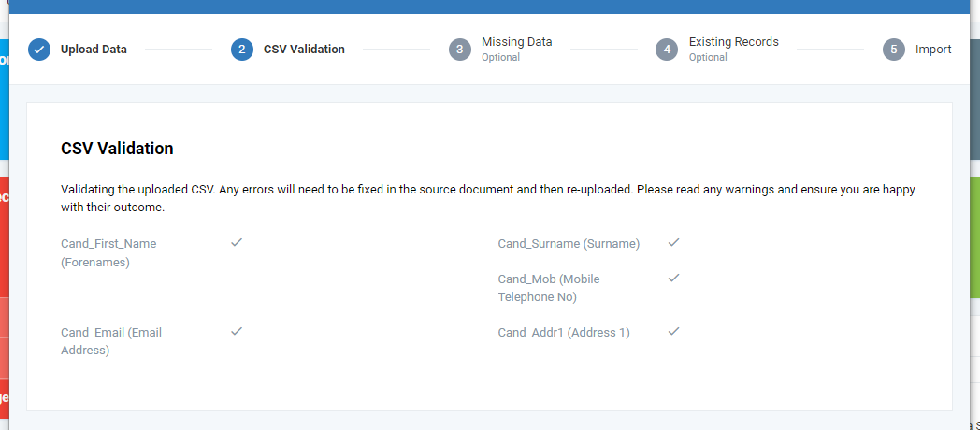Click the CSV Validation heading
The height and width of the screenshot is (430, 980).
pos(117,149)
